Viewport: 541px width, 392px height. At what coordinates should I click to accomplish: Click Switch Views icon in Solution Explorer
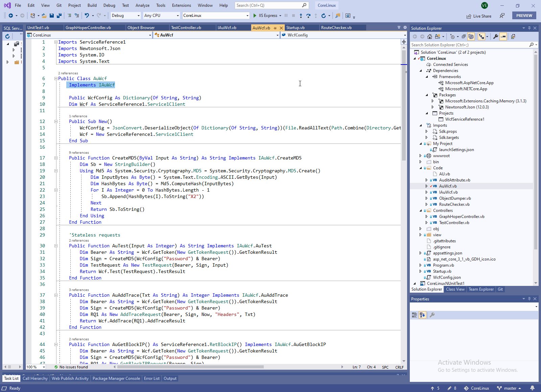click(438, 36)
